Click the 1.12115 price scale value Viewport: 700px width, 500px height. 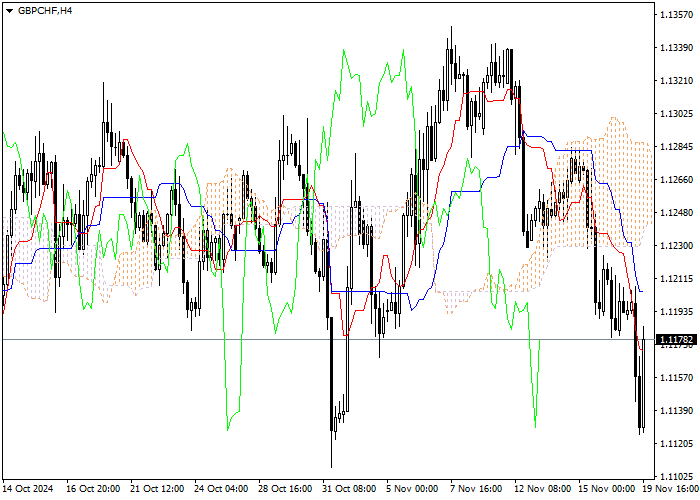tap(676, 279)
